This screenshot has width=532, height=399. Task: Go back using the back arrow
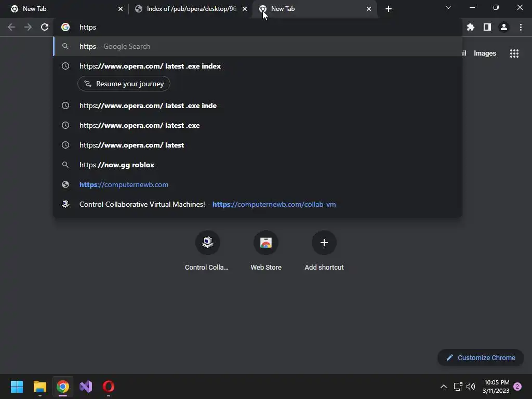(11, 27)
